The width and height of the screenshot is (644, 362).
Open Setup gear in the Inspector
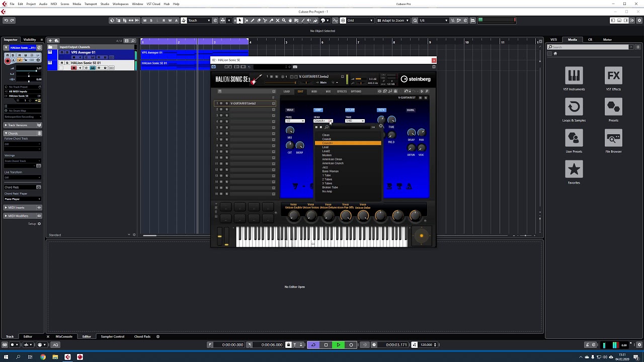pyautogui.click(x=39, y=224)
